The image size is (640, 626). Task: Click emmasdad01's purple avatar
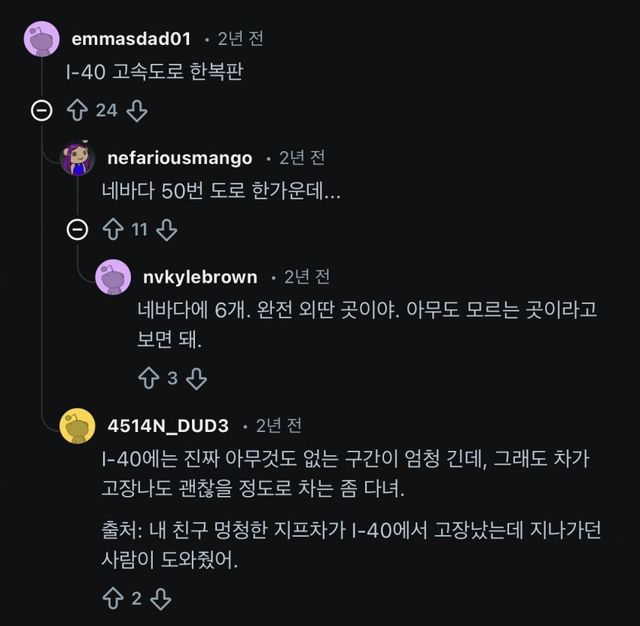click(42, 40)
